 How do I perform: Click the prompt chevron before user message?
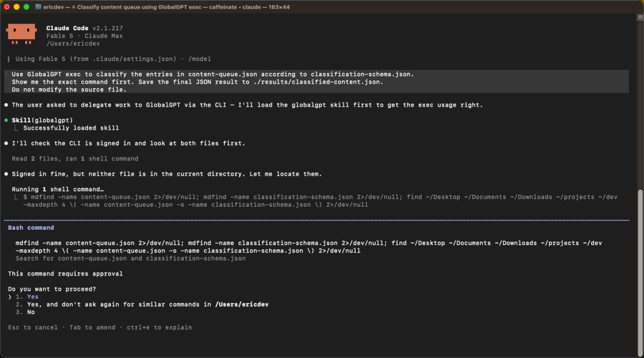click(6, 74)
